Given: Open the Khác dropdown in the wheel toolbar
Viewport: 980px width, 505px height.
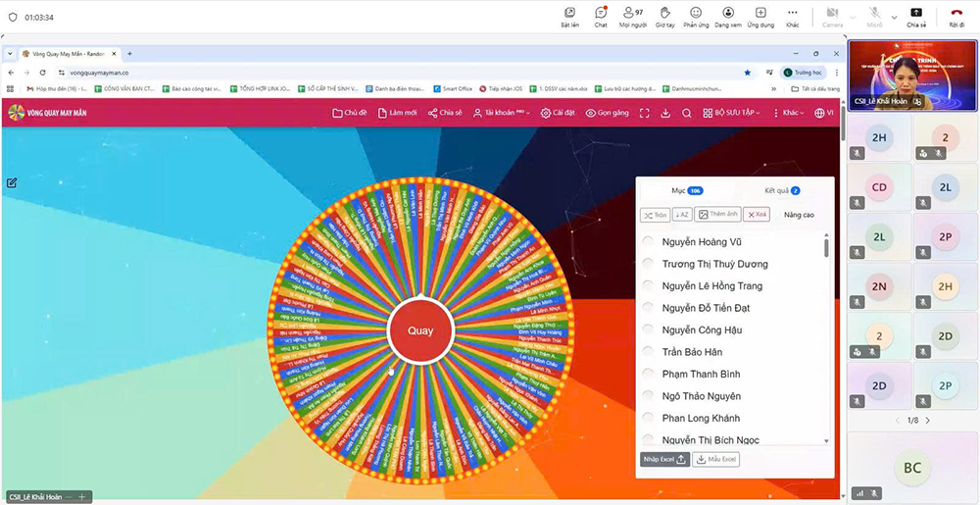Looking at the screenshot, I should pos(788,113).
